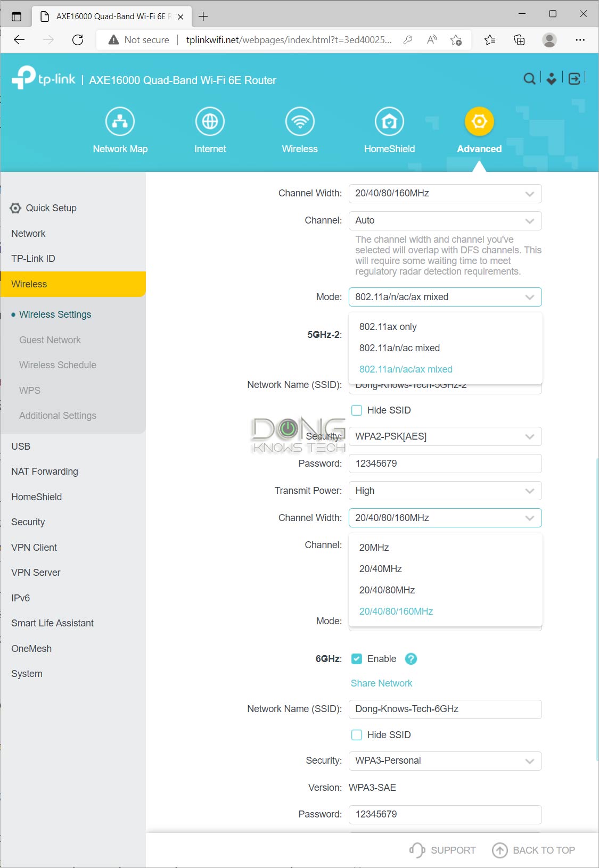Click the Share Network link
599x868 pixels.
click(381, 683)
